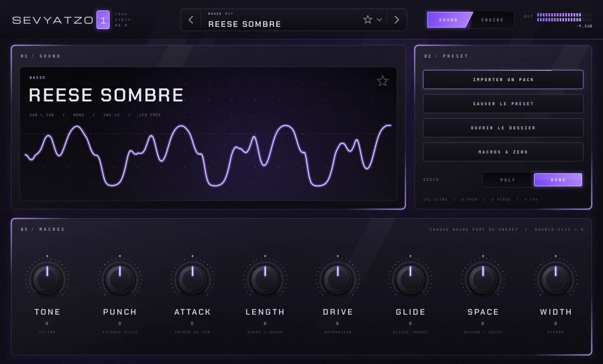
Task: Click the 'SAW + SAW' descriptor text
Action: coord(42,115)
